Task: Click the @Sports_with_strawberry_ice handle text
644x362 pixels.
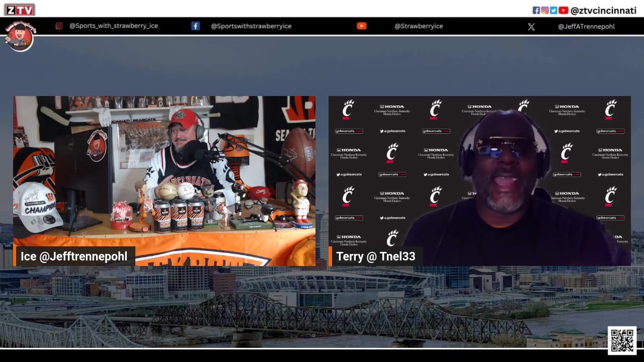Action: (x=114, y=26)
